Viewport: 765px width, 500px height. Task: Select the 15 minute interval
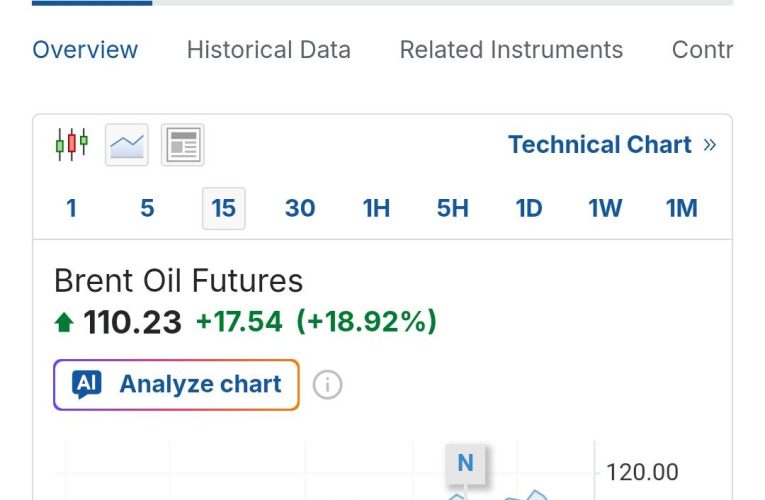tap(224, 208)
